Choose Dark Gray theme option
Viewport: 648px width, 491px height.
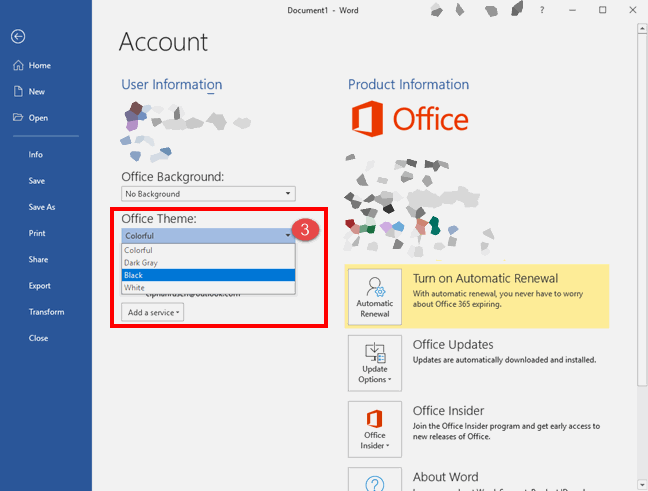(x=208, y=262)
